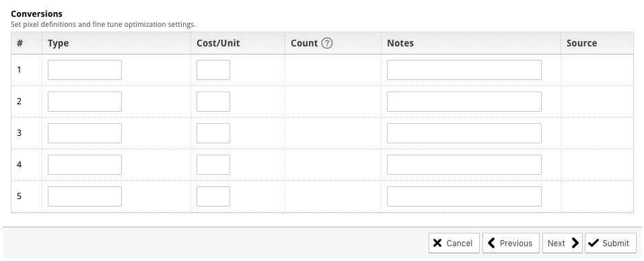Select the Type box in row 4
The width and height of the screenshot is (644, 261).
pos(85,165)
